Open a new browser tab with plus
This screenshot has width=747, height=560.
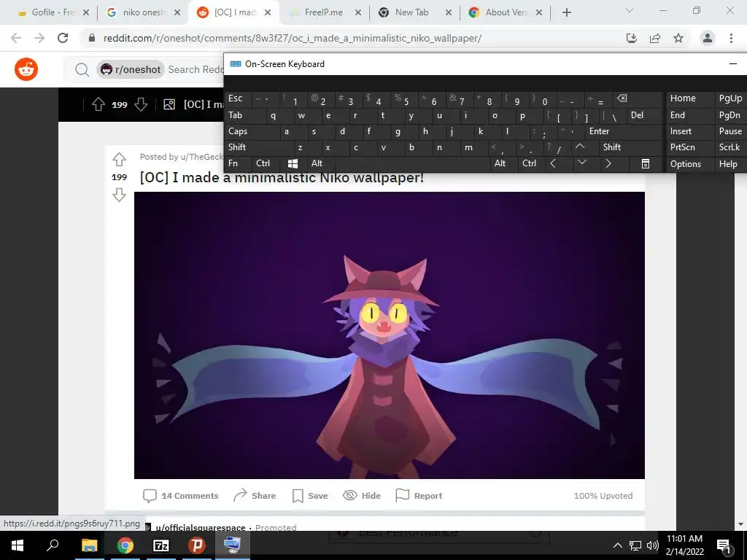tap(566, 12)
